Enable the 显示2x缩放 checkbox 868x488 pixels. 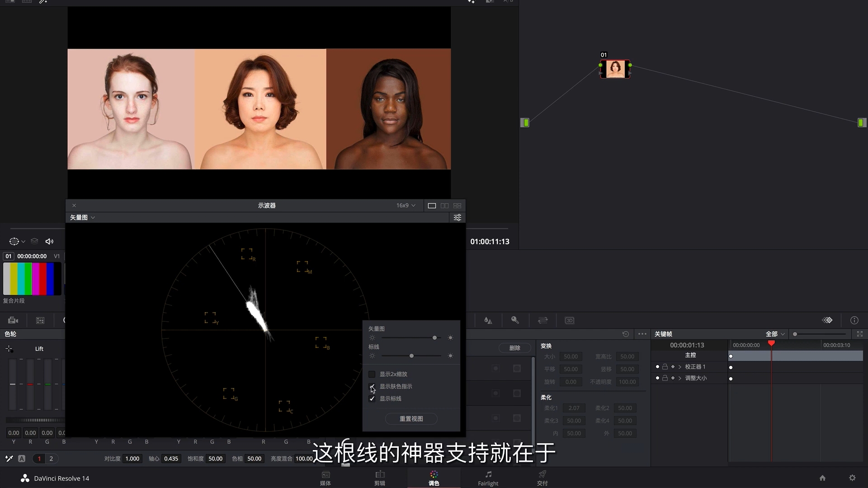372,374
